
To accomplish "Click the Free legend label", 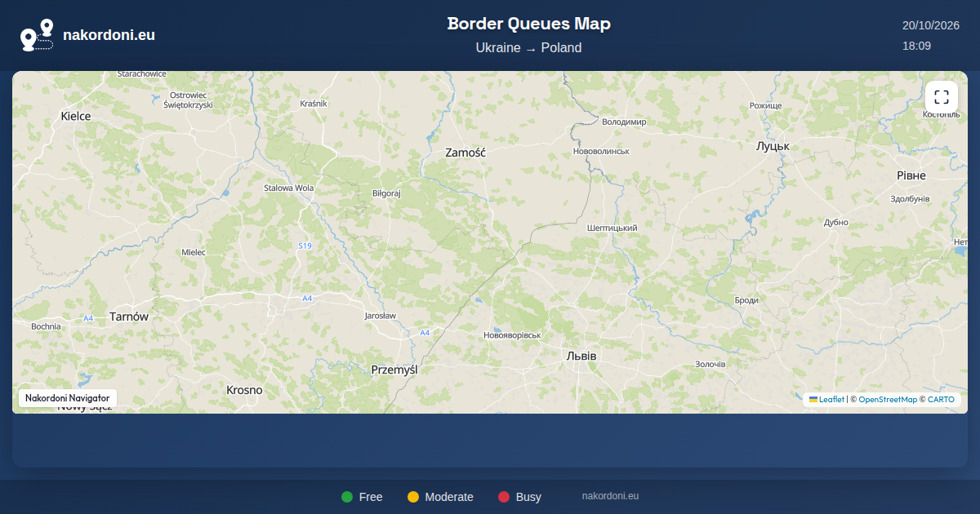I will click(371, 497).
